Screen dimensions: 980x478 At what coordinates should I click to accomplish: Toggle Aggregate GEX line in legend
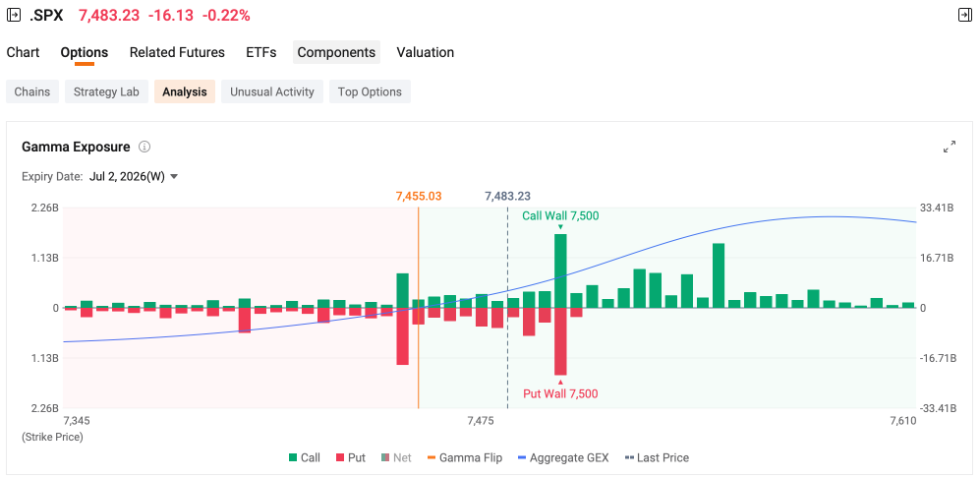[x=563, y=458]
